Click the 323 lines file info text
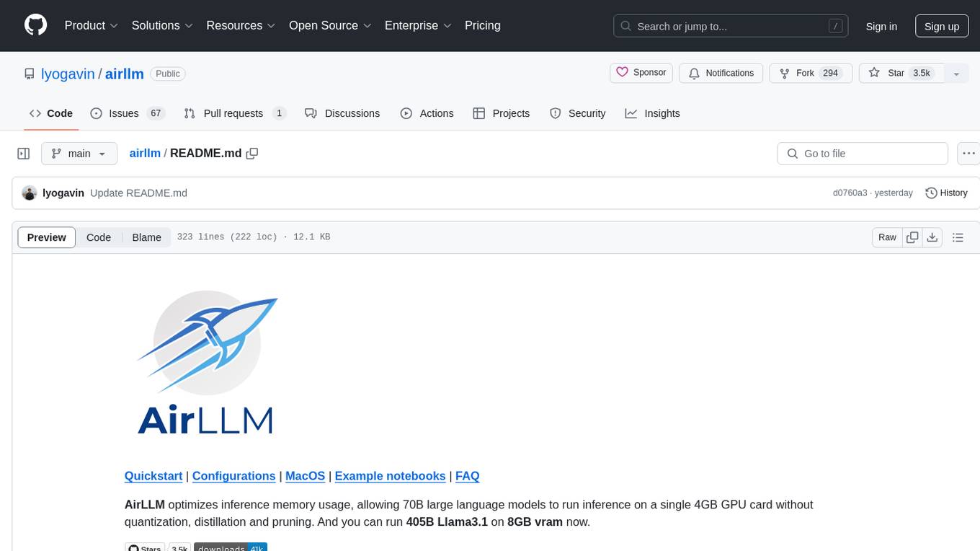The height and width of the screenshot is (551, 980). coord(254,237)
